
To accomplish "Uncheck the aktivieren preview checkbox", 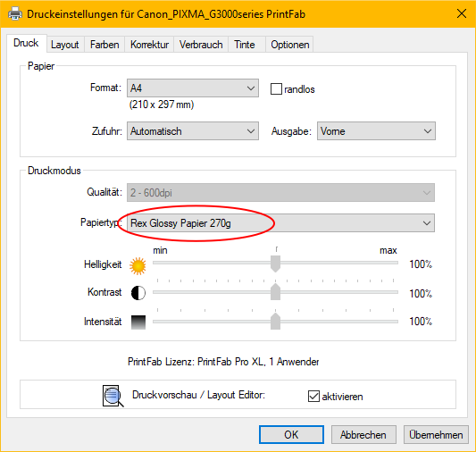I will tap(313, 396).
